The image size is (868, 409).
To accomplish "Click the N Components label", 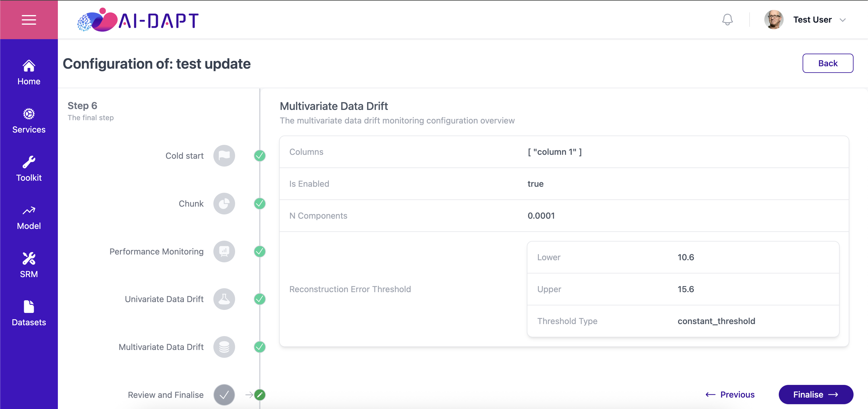I will (x=318, y=215).
